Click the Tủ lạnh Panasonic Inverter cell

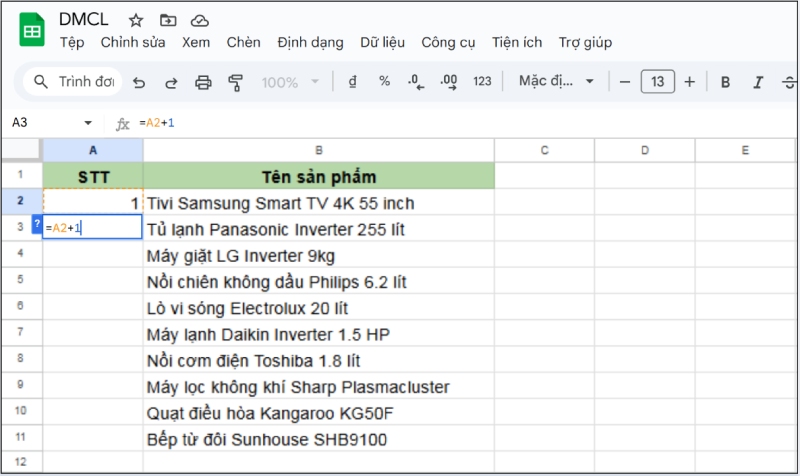[x=319, y=228]
